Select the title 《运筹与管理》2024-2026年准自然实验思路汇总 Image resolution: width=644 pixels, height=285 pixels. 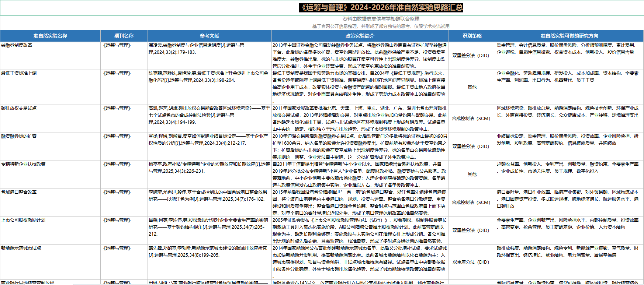tap(381, 7)
